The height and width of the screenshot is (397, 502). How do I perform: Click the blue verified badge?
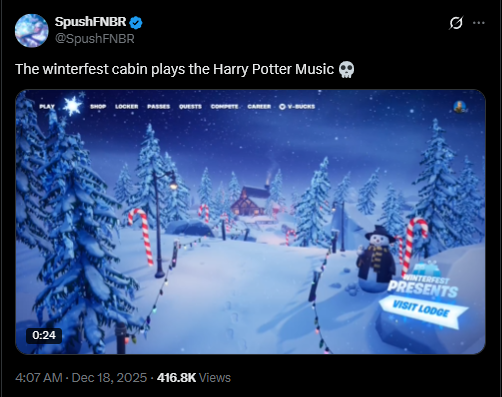click(136, 23)
